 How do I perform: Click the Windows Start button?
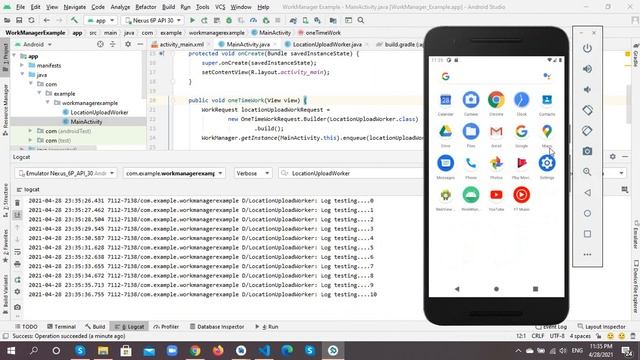[11, 351]
